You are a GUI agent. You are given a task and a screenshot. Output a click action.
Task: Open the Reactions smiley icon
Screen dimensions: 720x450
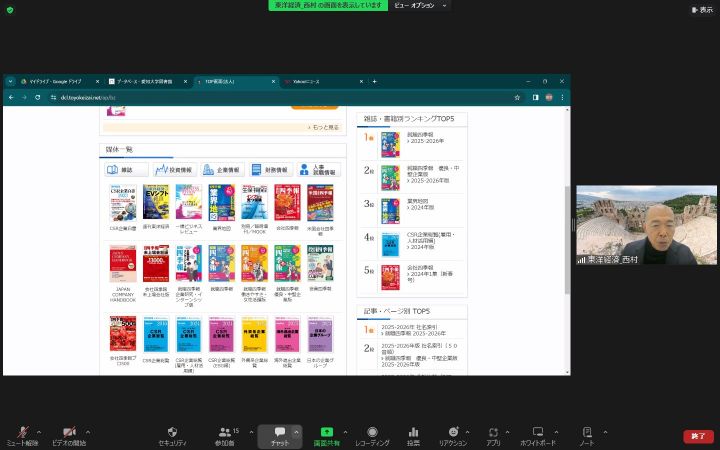pyautogui.click(x=452, y=431)
